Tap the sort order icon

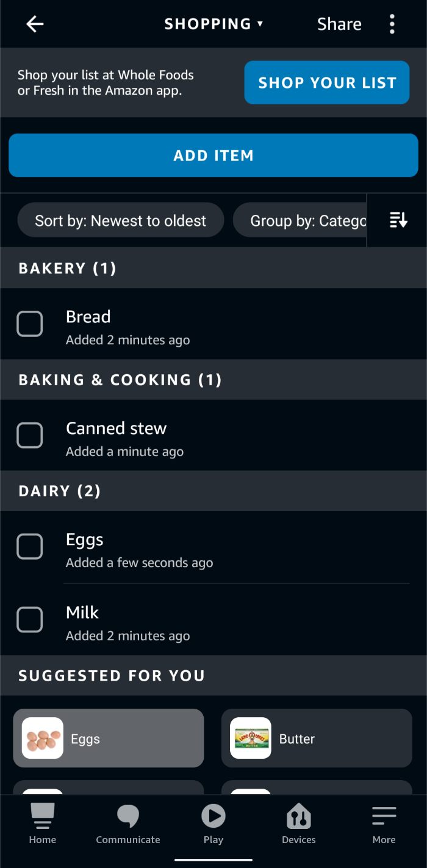(398, 220)
